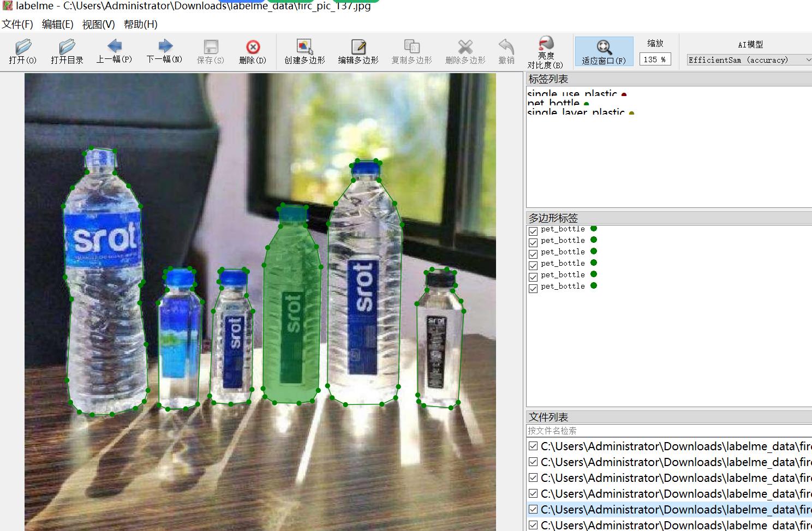Select single_use_plastic in label list
This screenshot has height=531, width=812.
(x=572, y=94)
